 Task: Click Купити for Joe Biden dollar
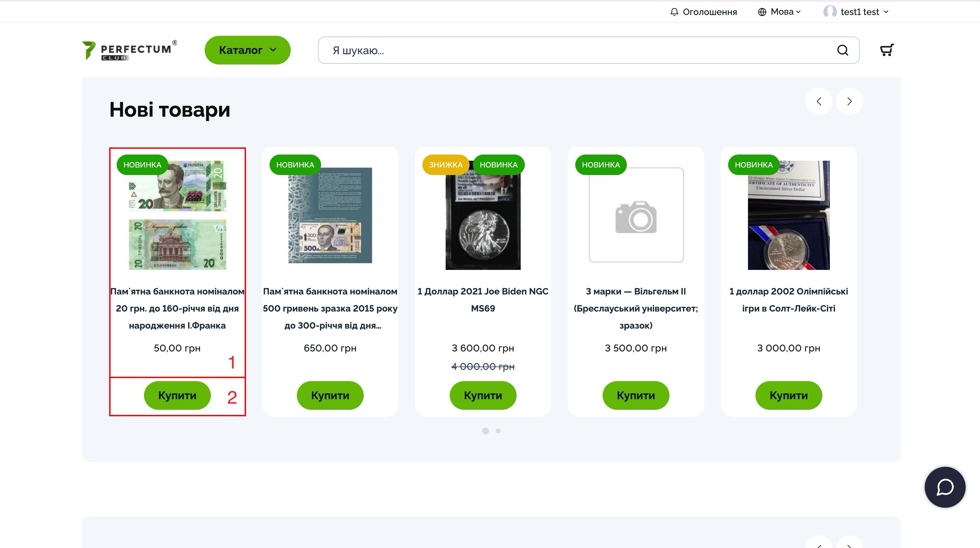483,395
